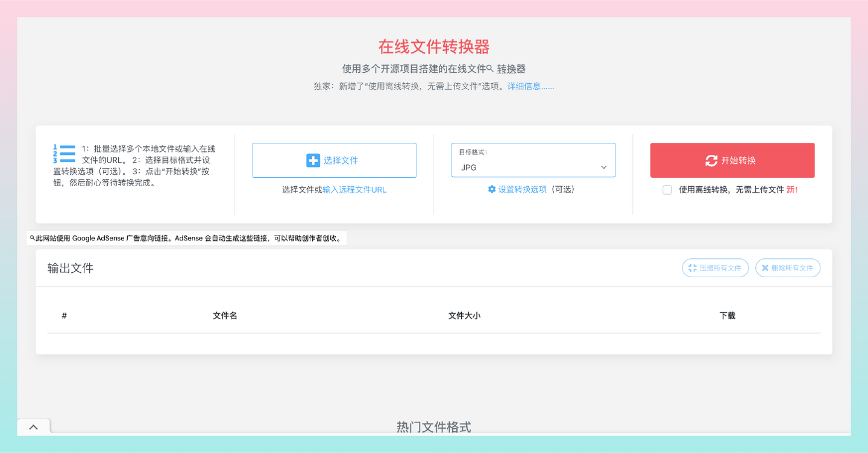The height and width of the screenshot is (453, 868).
Task: Open the 输入远程文件URL link
Action: (354, 189)
